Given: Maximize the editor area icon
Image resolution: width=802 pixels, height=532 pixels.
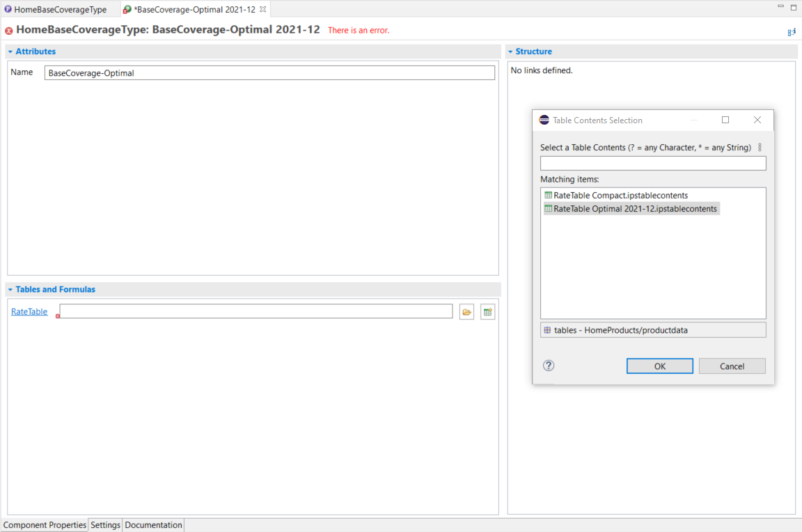Looking at the screenshot, I should point(794,7).
